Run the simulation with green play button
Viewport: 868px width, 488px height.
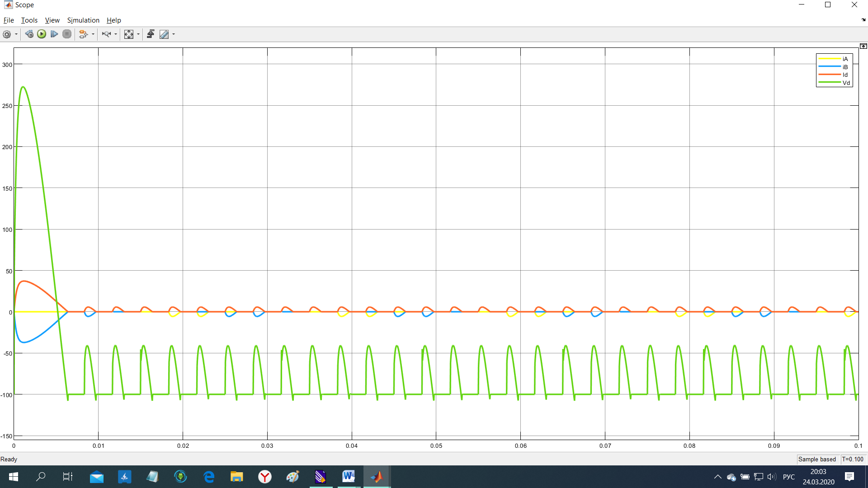point(42,34)
